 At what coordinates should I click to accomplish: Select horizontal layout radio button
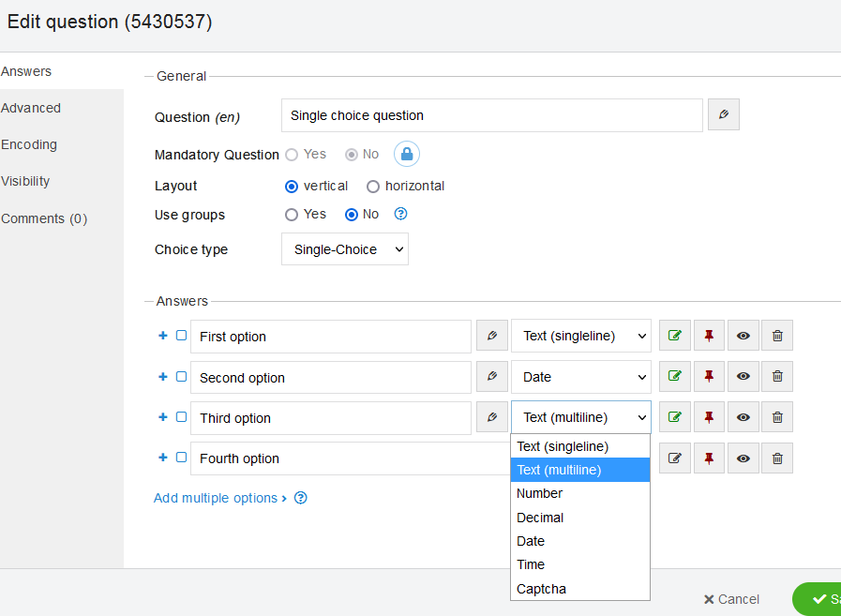pos(373,186)
